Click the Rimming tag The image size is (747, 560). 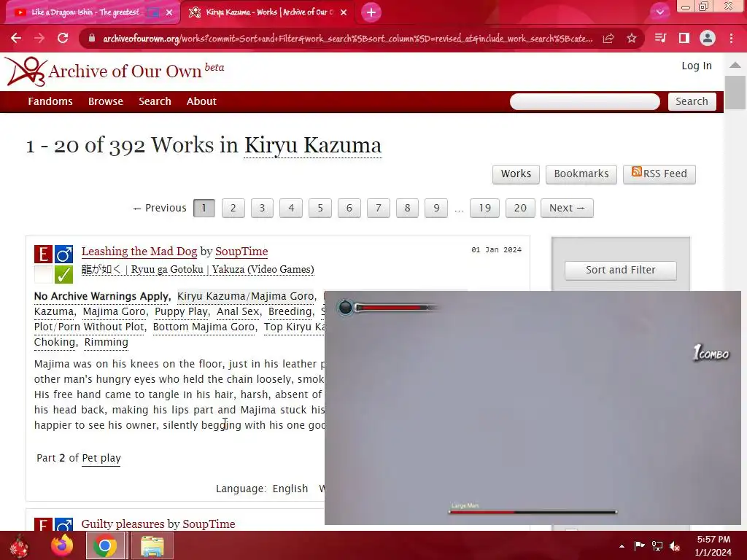coord(107,342)
